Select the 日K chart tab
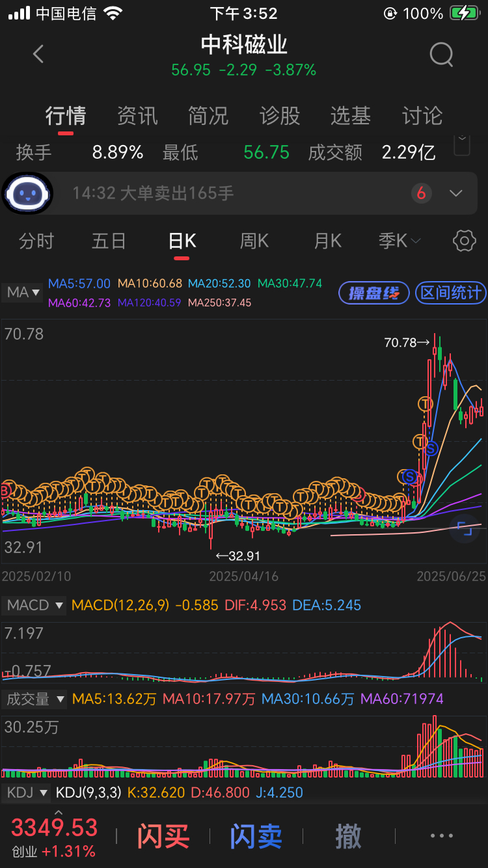The height and width of the screenshot is (868, 488). point(182,241)
